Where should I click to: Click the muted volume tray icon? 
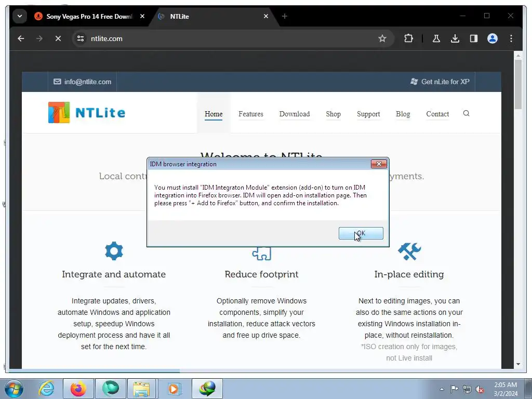click(480, 389)
